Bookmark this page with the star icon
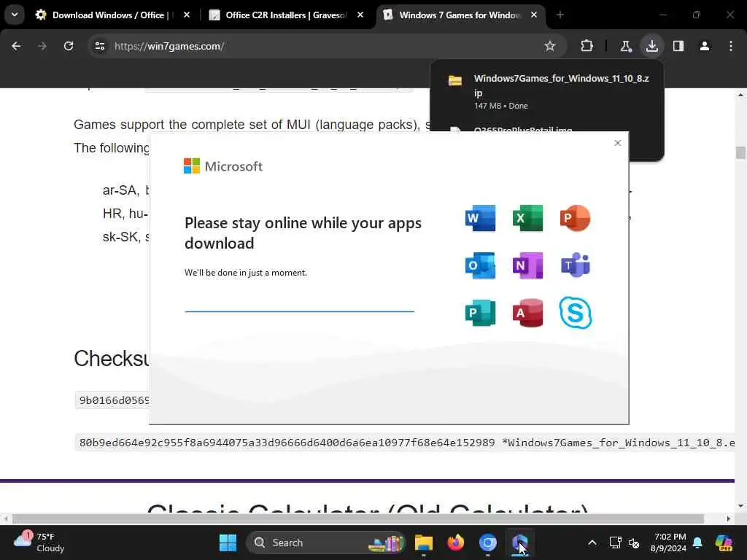747x560 pixels. 550,46
